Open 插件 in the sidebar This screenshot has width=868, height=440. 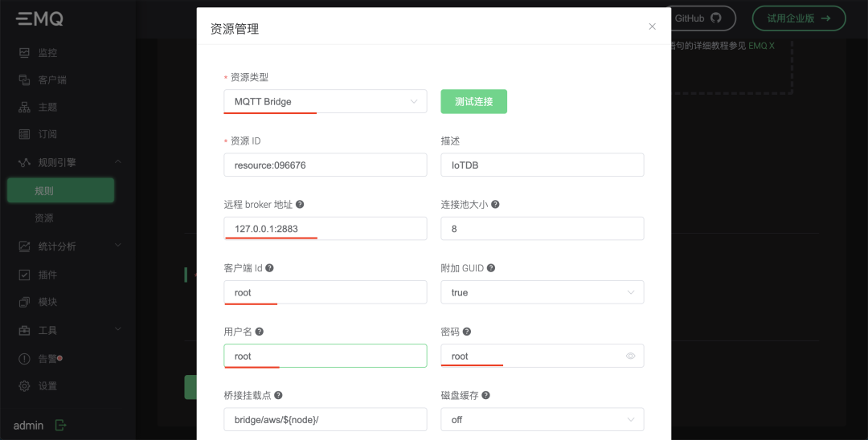click(x=47, y=275)
